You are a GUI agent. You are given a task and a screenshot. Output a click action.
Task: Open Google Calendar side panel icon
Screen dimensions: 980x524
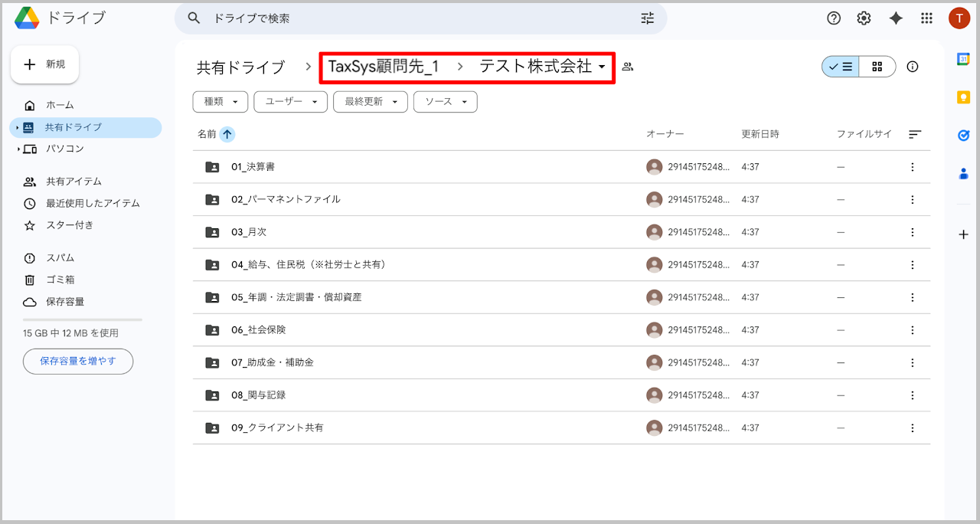963,60
